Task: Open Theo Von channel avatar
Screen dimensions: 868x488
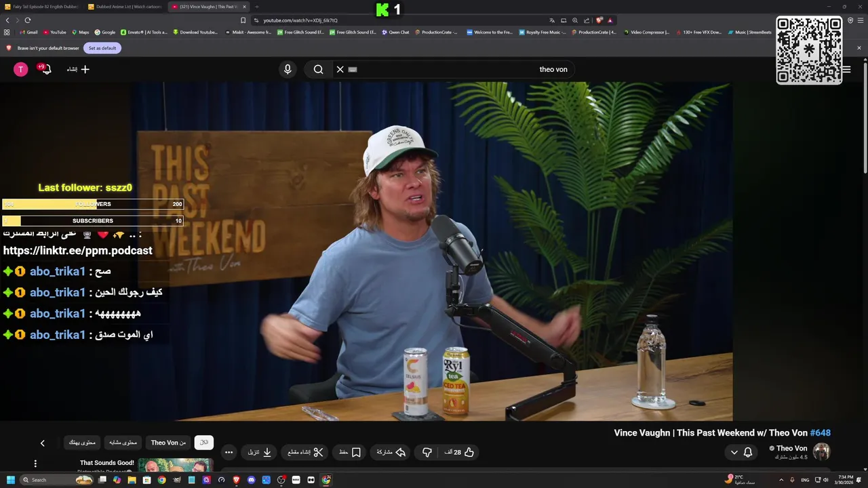Action: tap(821, 452)
